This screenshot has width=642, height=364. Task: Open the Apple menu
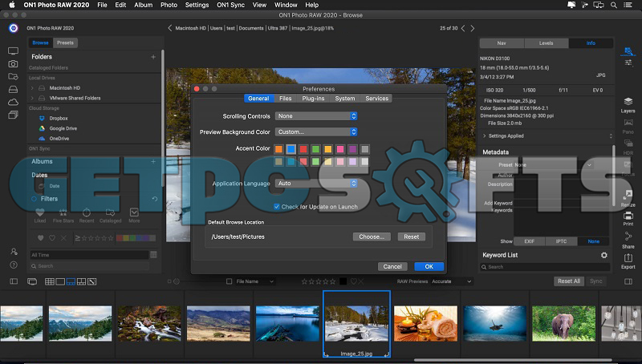click(12, 5)
